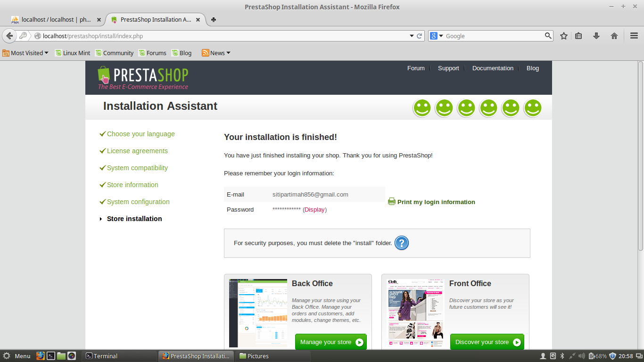The height and width of the screenshot is (362, 644).
Task: Open the update manager shield icon
Action: (x=612, y=356)
